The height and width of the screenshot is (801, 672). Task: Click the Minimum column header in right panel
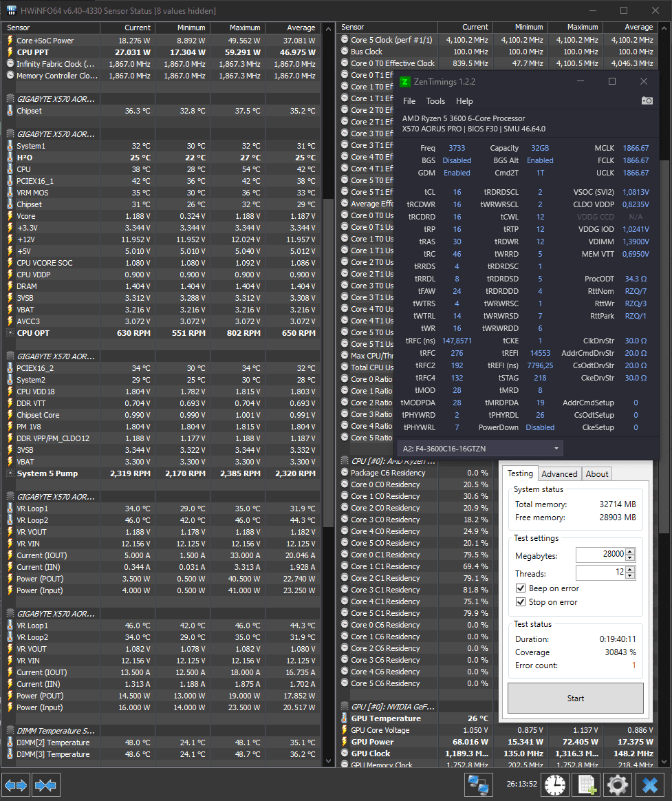(x=520, y=27)
